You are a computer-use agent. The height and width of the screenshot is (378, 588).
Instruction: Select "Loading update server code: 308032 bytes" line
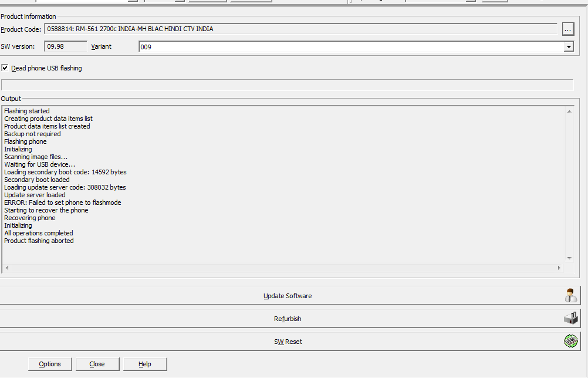(x=65, y=187)
